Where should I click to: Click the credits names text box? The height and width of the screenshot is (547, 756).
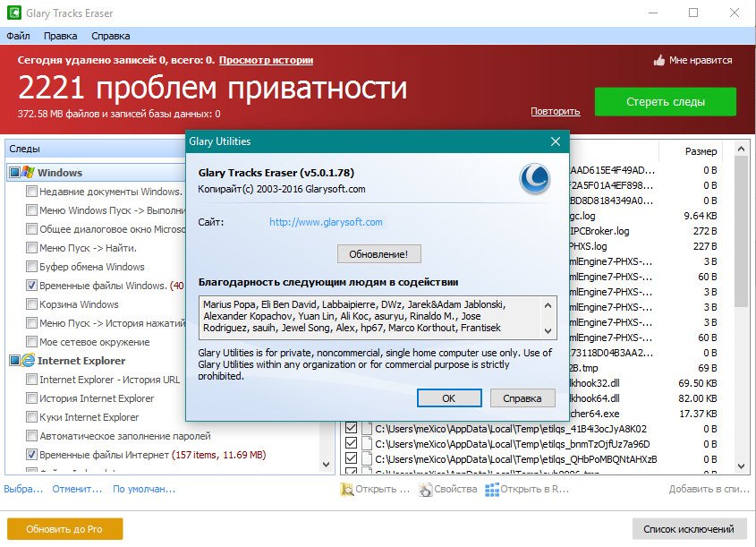(x=378, y=318)
